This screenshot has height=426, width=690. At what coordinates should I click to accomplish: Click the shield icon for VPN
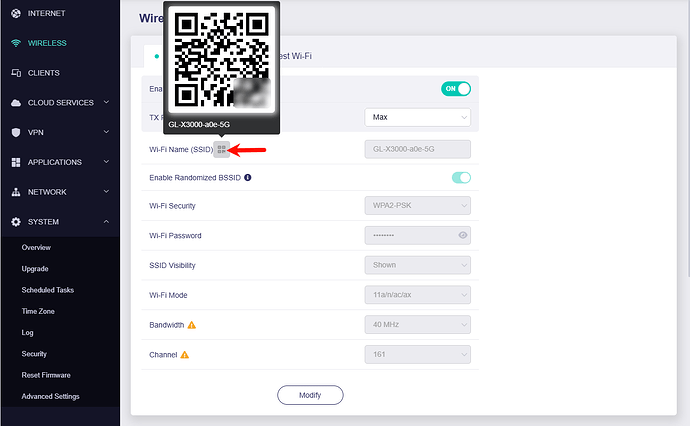16,132
